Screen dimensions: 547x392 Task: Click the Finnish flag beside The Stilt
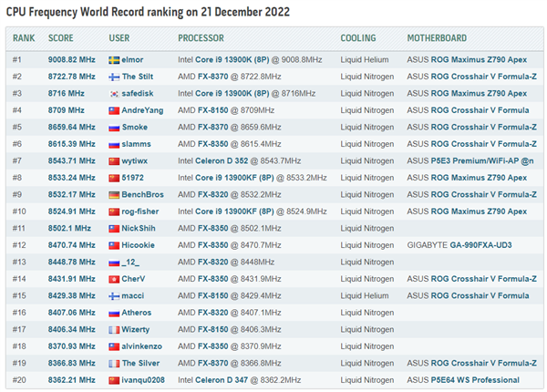click(x=114, y=77)
